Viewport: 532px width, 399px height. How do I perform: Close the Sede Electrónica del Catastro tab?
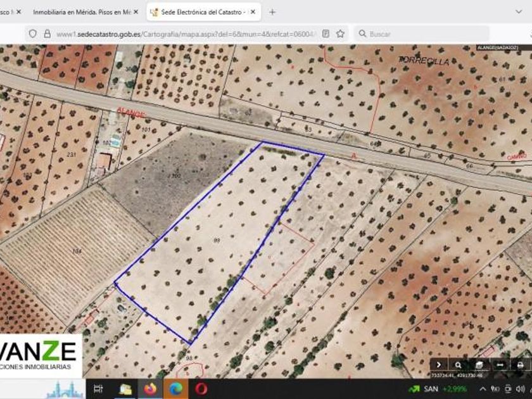pos(253,12)
